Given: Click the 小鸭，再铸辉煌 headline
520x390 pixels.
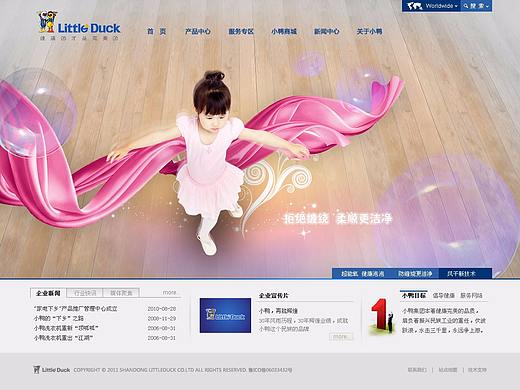Looking at the screenshot, I should coord(278,311).
